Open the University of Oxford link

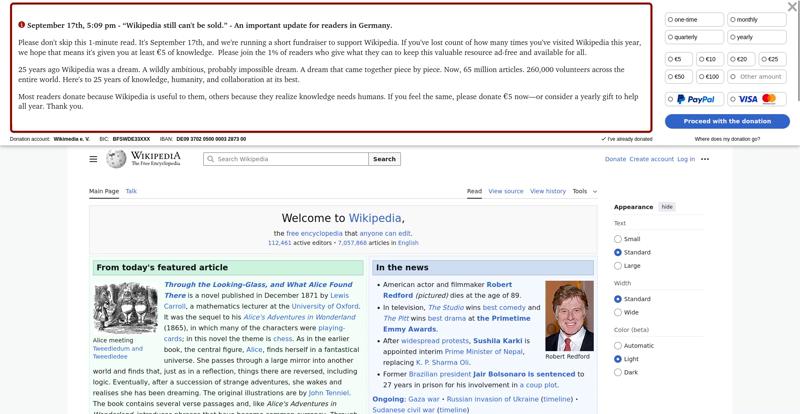tap(325, 306)
